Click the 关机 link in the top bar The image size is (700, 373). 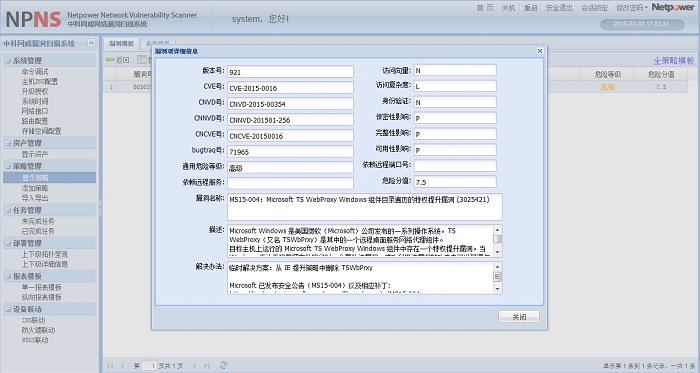[508, 8]
